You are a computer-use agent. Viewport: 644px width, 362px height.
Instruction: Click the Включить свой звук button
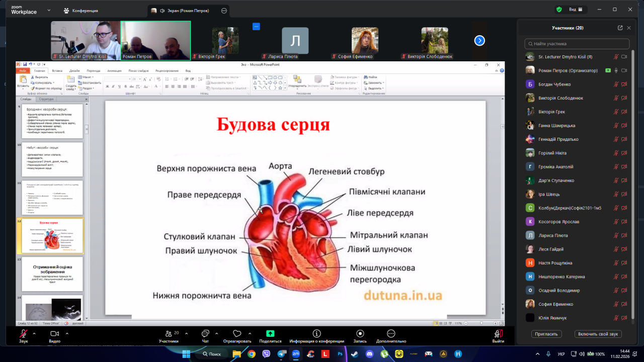(598, 334)
